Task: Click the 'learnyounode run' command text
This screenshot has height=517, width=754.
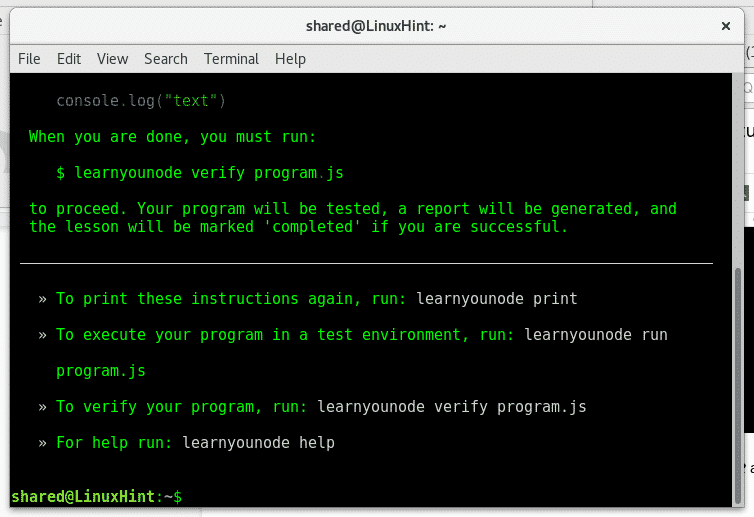Action: (x=595, y=335)
